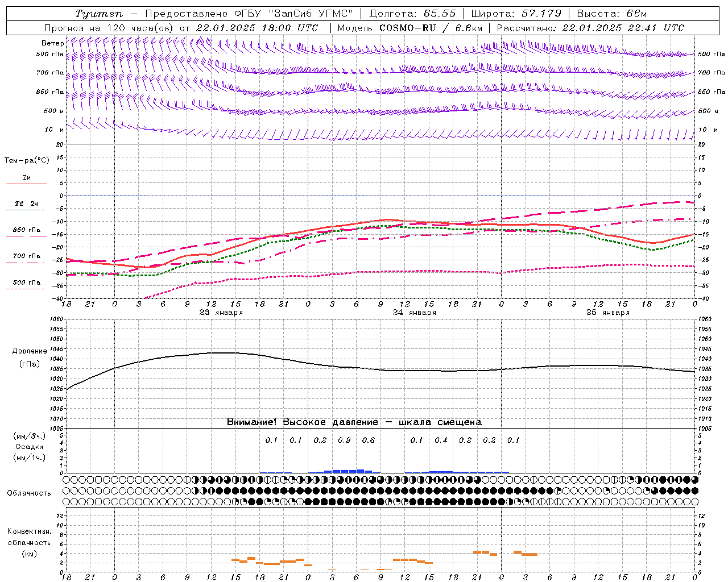Click model name "COSMO-RU / 6.6км"
The width and height of the screenshot is (728, 582).
tap(431, 28)
